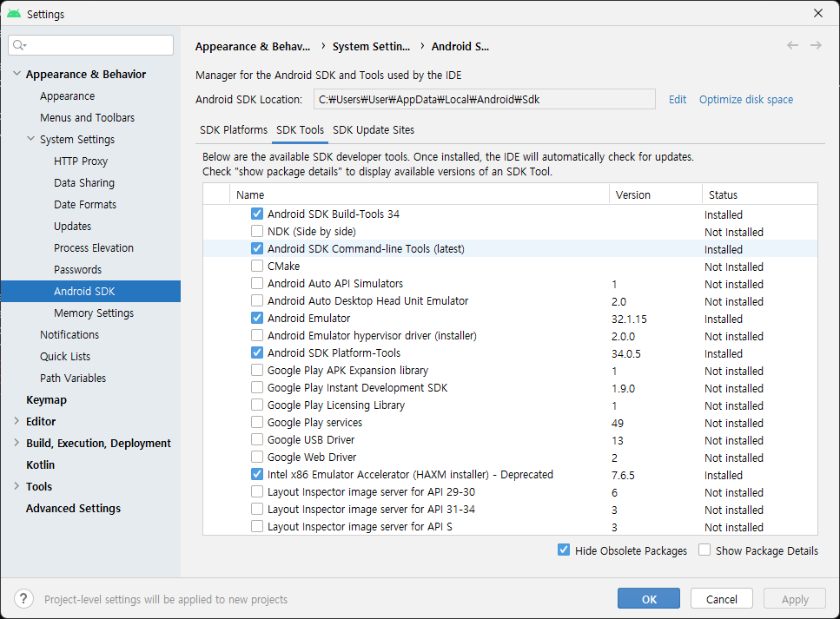Viewport: 840px width, 619px height.
Task: Open Menus and Toolbars settings
Action: 88,117
